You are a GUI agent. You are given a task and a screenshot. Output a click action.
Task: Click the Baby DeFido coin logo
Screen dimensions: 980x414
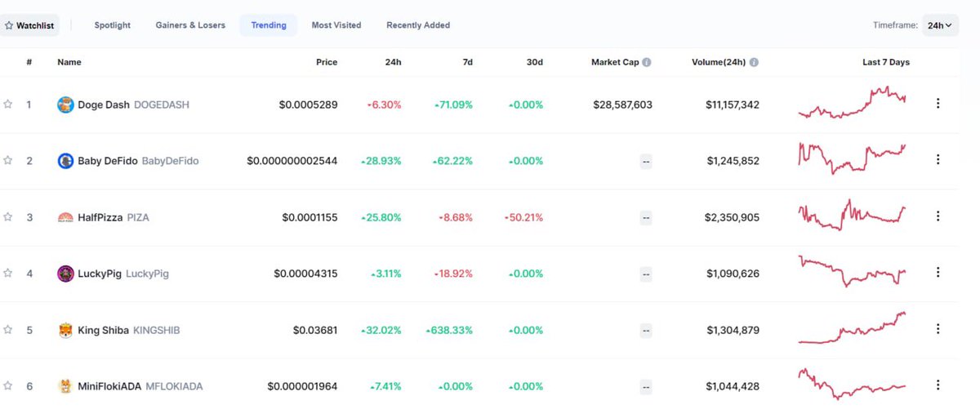click(65, 161)
